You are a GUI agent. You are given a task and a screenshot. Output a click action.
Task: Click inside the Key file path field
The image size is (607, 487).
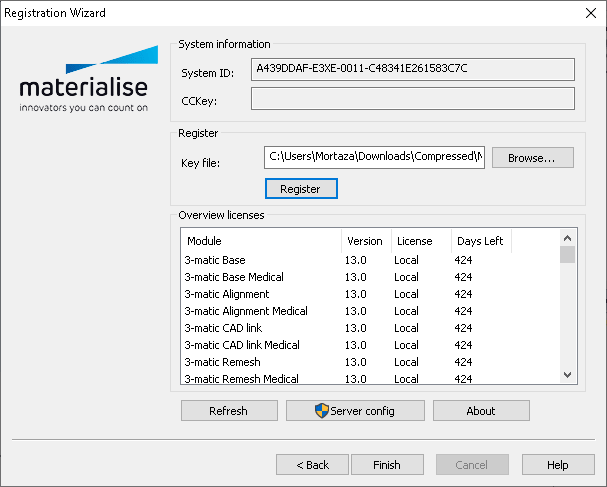pyautogui.click(x=374, y=157)
